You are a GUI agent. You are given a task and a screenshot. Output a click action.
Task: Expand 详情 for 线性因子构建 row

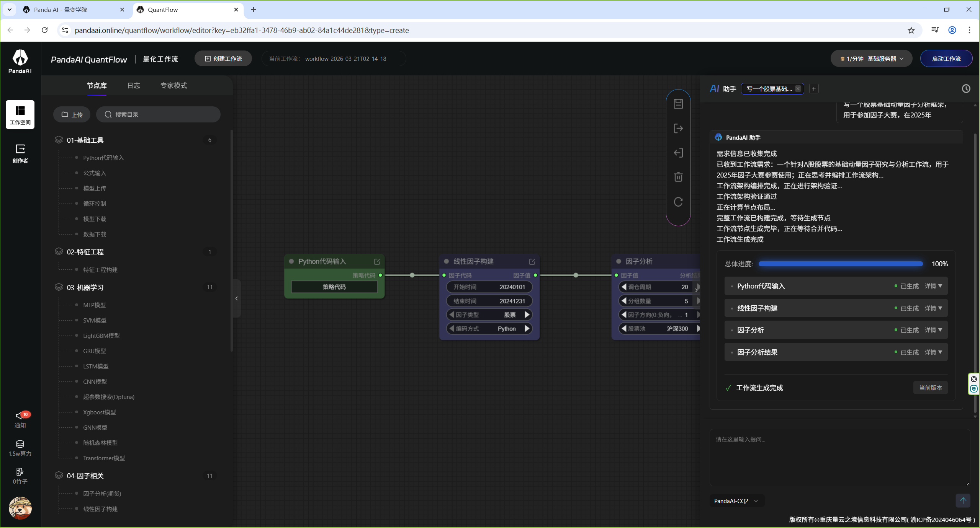933,308
